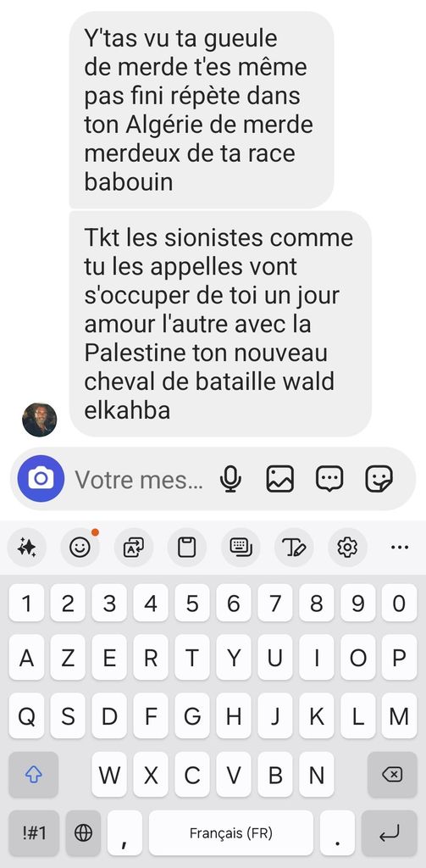Switch keyboard mode via keyboard layout icon
426x868 pixels.
(x=241, y=548)
